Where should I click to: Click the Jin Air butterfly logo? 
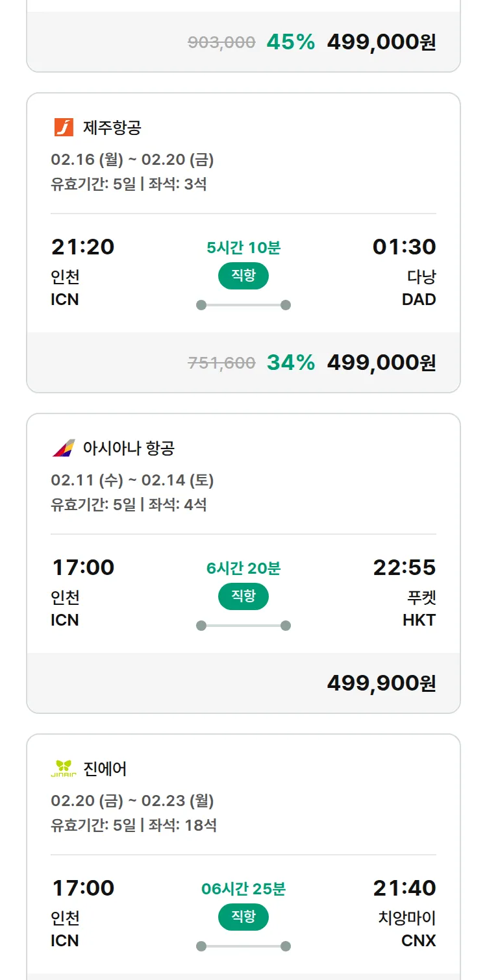coord(64,768)
